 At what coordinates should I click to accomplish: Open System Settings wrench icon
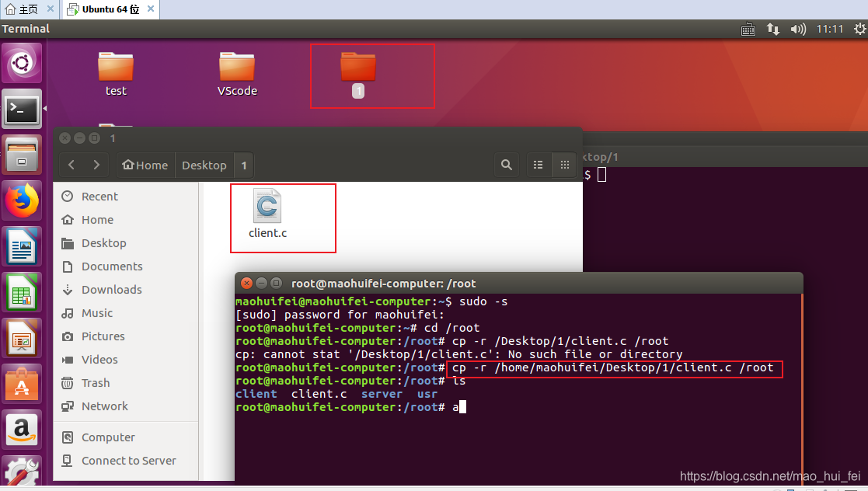coord(22,472)
